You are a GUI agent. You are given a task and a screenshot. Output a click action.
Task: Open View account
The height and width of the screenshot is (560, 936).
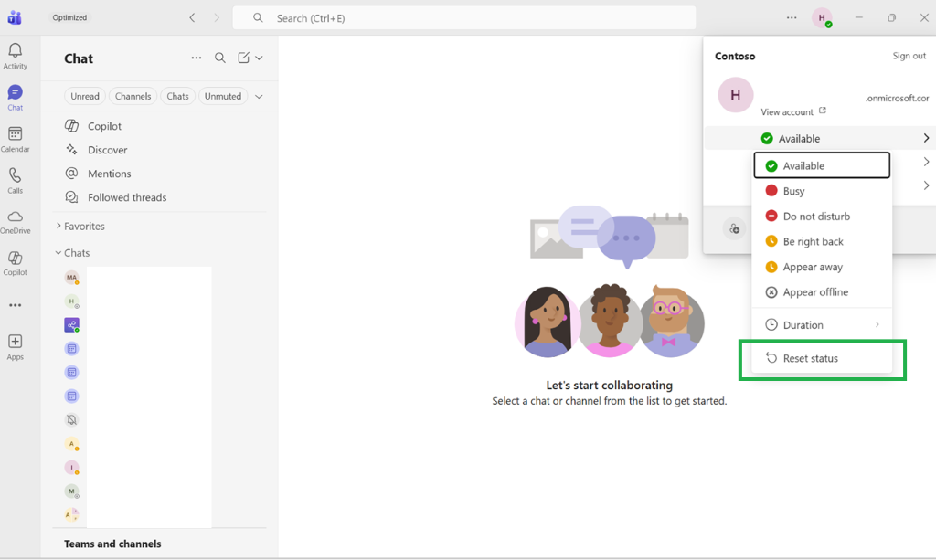(788, 111)
